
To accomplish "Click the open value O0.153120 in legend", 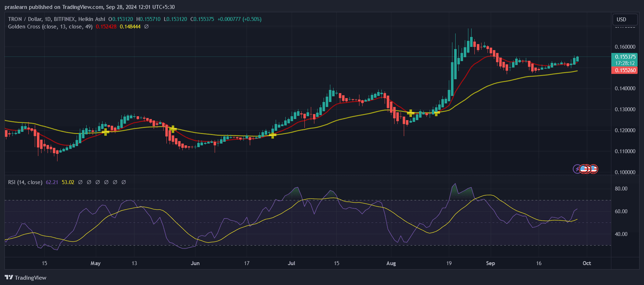I will [121, 19].
